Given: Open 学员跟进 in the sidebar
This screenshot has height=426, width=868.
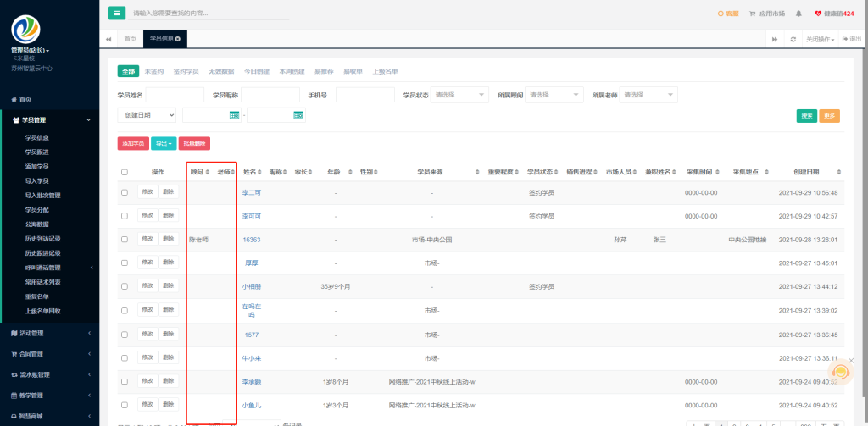Looking at the screenshot, I should click(37, 152).
